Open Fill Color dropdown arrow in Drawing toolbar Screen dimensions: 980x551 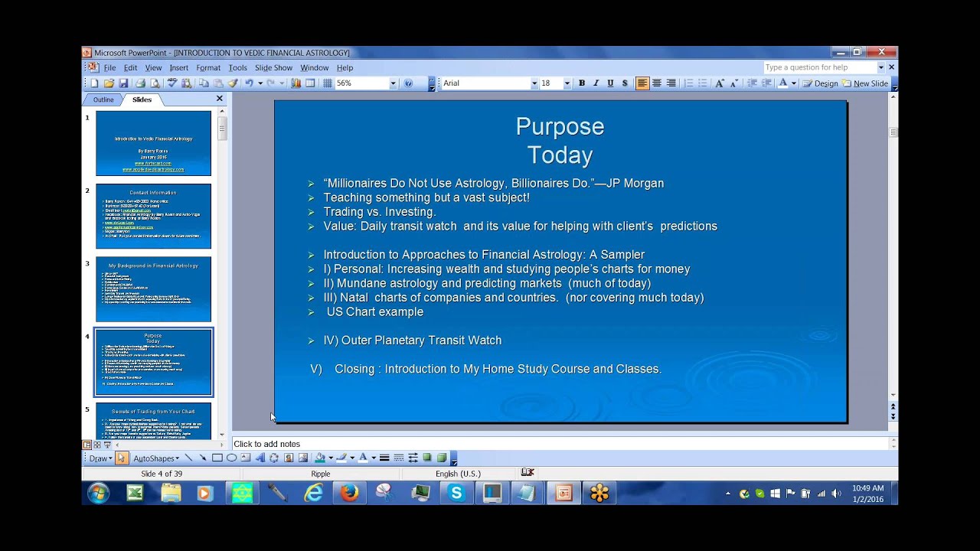pos(331,458)
